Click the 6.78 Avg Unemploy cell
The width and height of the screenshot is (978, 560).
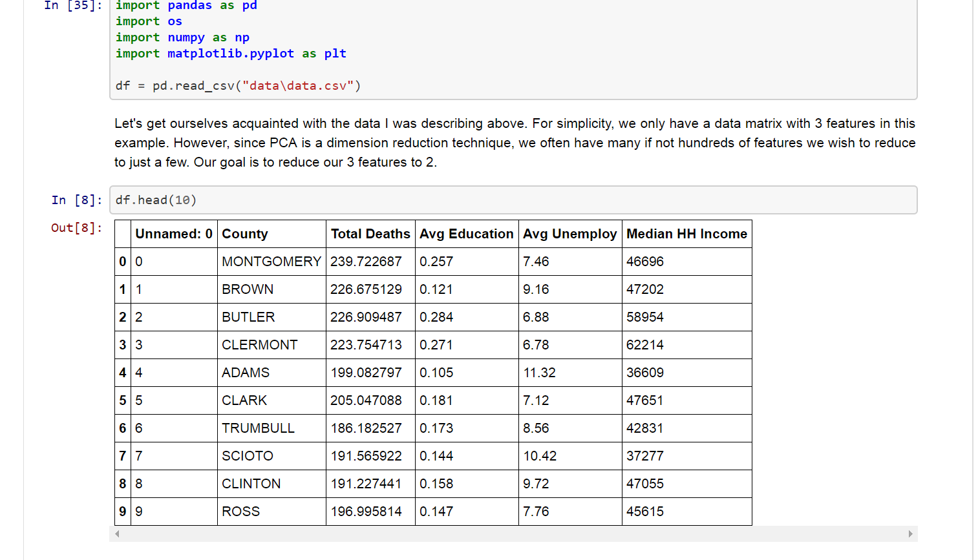(570, 345)
